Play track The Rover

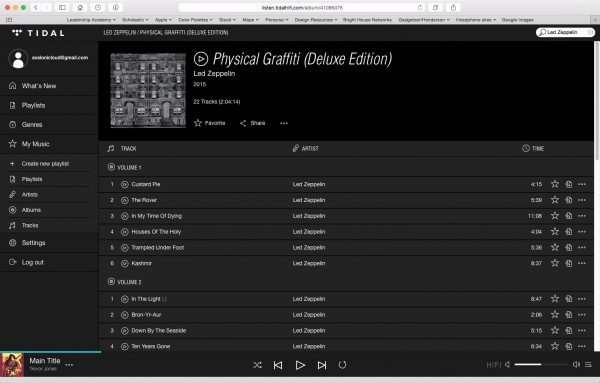click(124, 200)
